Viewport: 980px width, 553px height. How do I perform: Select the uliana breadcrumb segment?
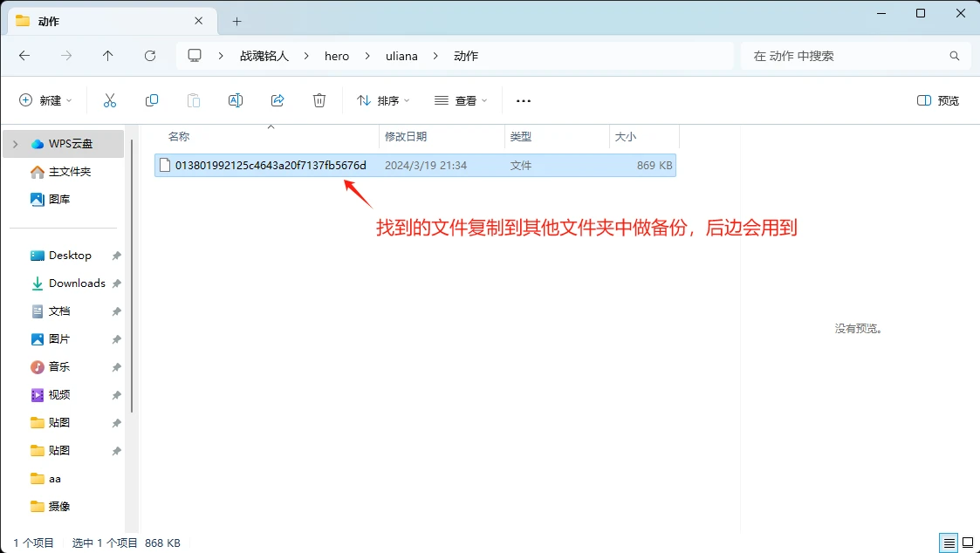(401, 56)
